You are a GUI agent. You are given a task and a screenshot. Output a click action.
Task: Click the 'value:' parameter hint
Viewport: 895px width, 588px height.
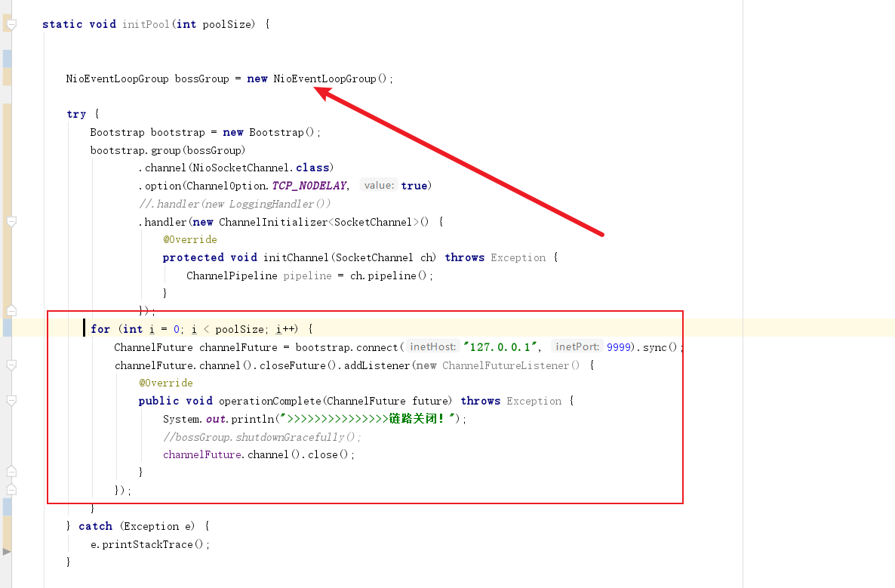(x=378, y=186)
